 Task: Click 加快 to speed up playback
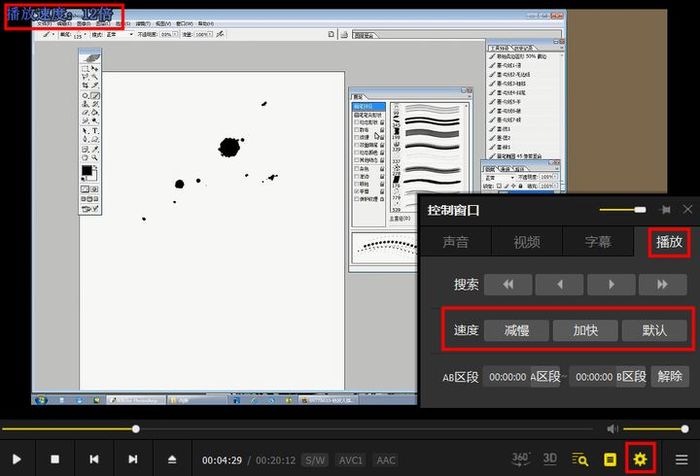click(585, 330)
